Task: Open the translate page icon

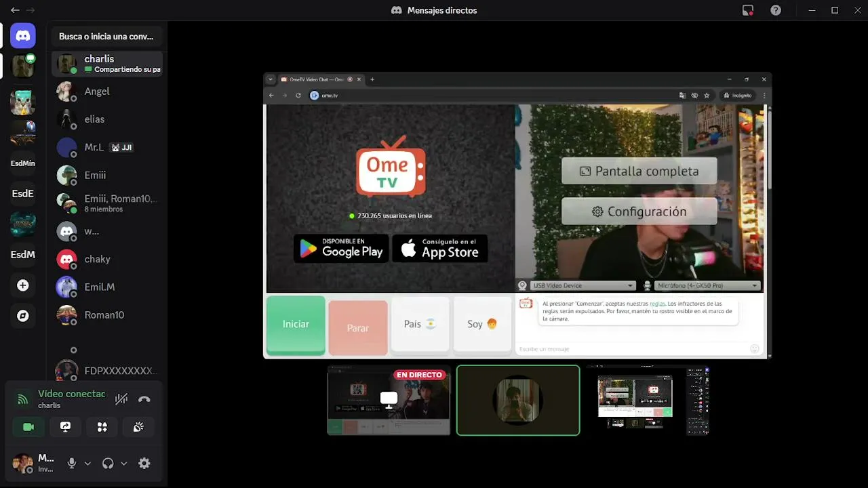Action: click(682, 96)
